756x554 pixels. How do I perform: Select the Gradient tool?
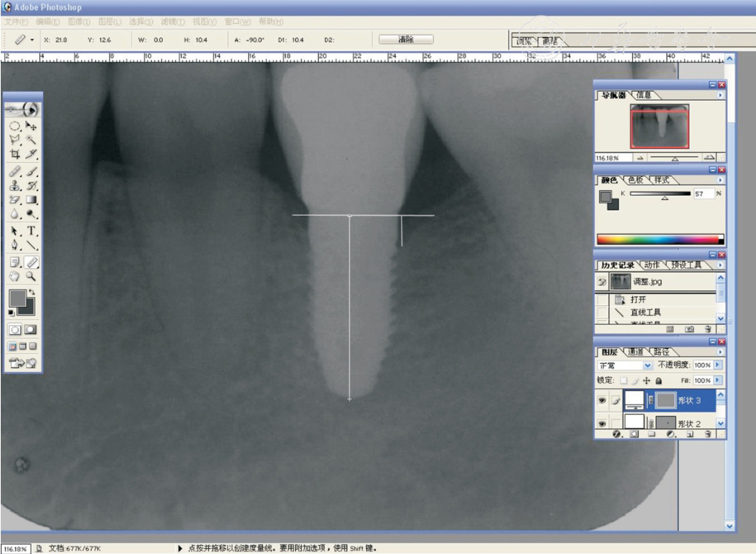(x=31, y=200)
